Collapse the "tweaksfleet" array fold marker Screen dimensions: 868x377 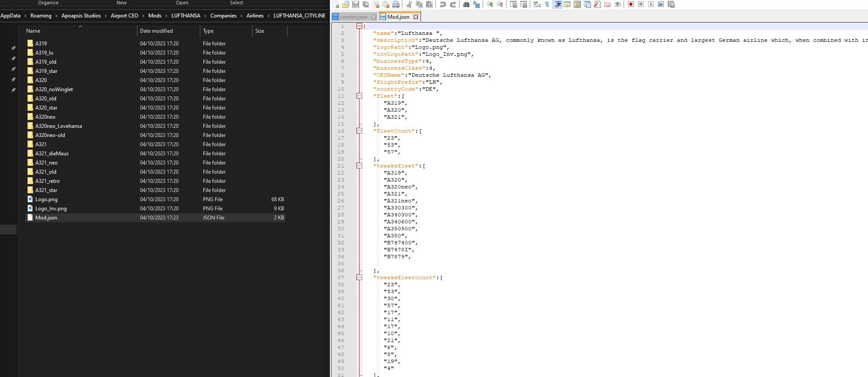click(359, 166)
